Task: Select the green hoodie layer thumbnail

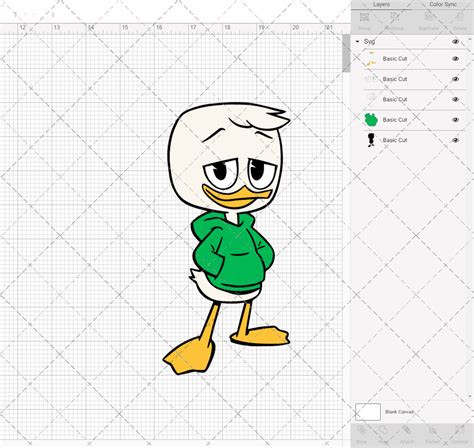Action: [371, 120]
